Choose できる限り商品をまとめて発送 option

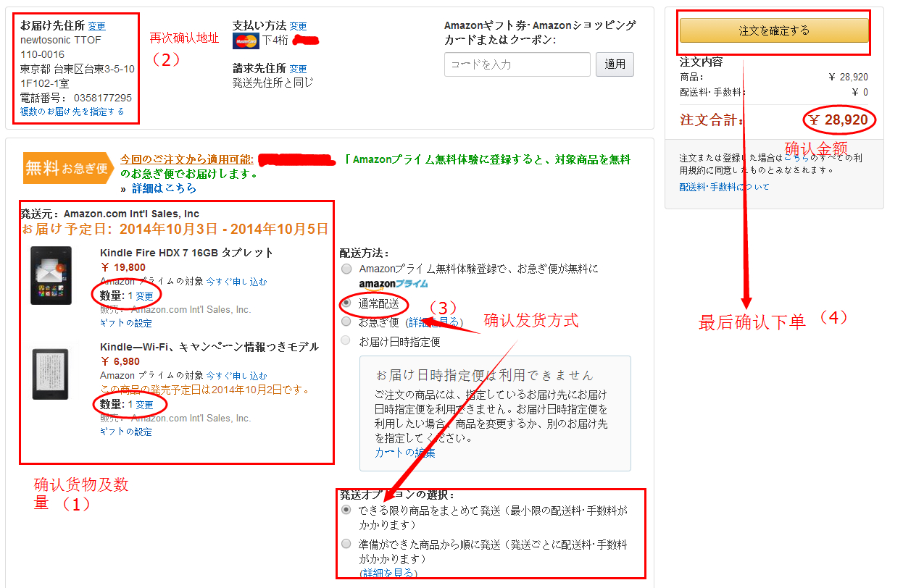tap(346, 510)
